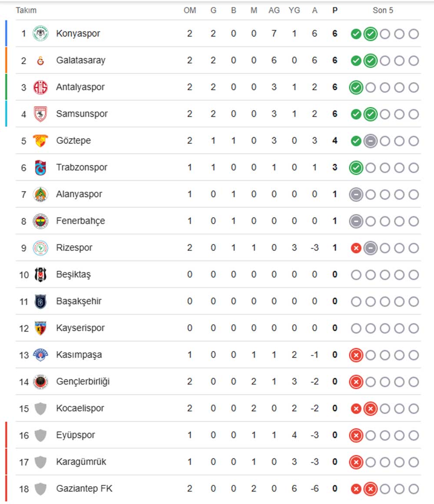Sort table by P points column
This screenshot has height=504, width=434.
[x=335, y=10]
